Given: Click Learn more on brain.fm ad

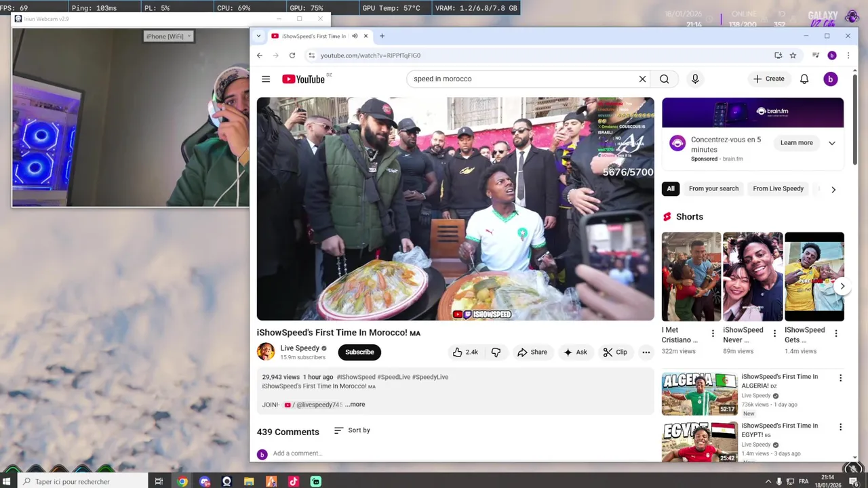Looking at the screenshot, I should pyautogui.click(x=796, y=143).
